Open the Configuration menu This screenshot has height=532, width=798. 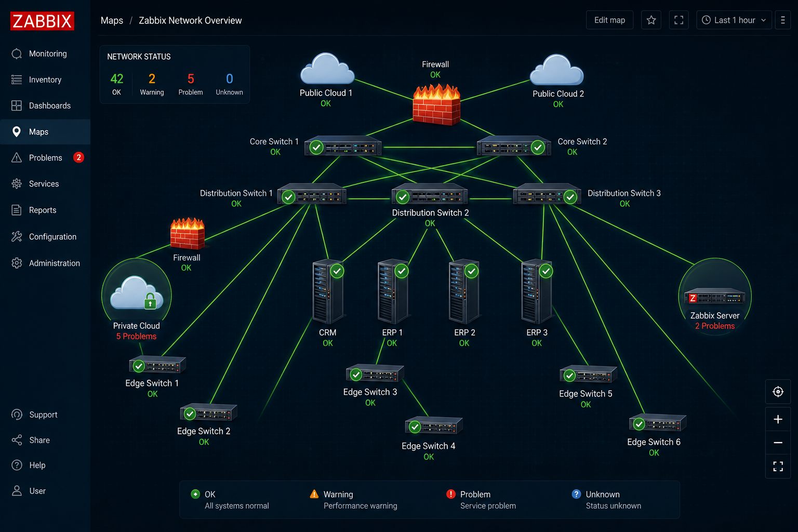click(45, 236)
